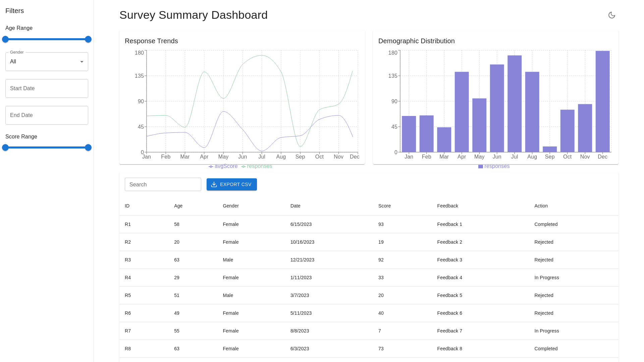The height and width of the screenshot is (362, 644).
Task: Click the Start Date field
Action: [x=47, y=88]
